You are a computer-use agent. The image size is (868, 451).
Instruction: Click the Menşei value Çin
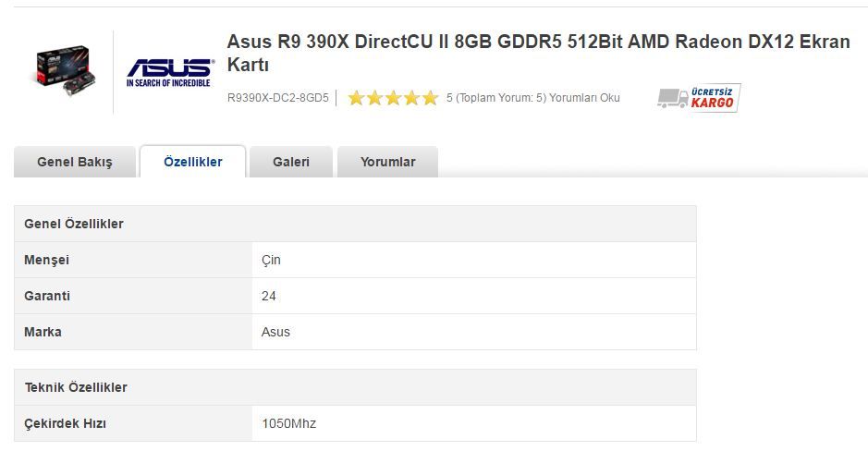(271, 260)
